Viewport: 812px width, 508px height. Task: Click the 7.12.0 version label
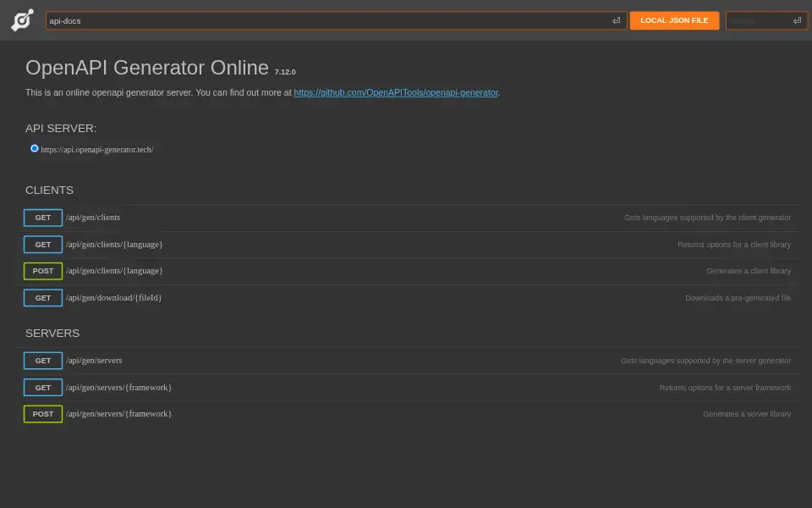tap(285, 72)
